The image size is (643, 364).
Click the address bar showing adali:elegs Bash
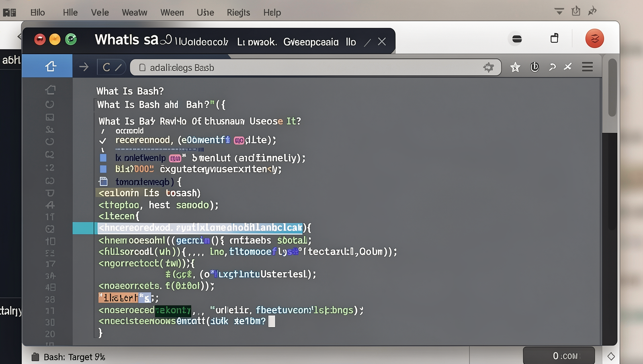tap(315, 67)
